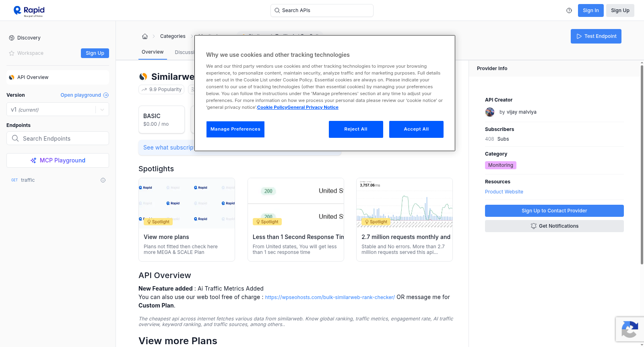This screenshot has height=347, width=644.
Task: Open the Product Website link
Action: 504,192
